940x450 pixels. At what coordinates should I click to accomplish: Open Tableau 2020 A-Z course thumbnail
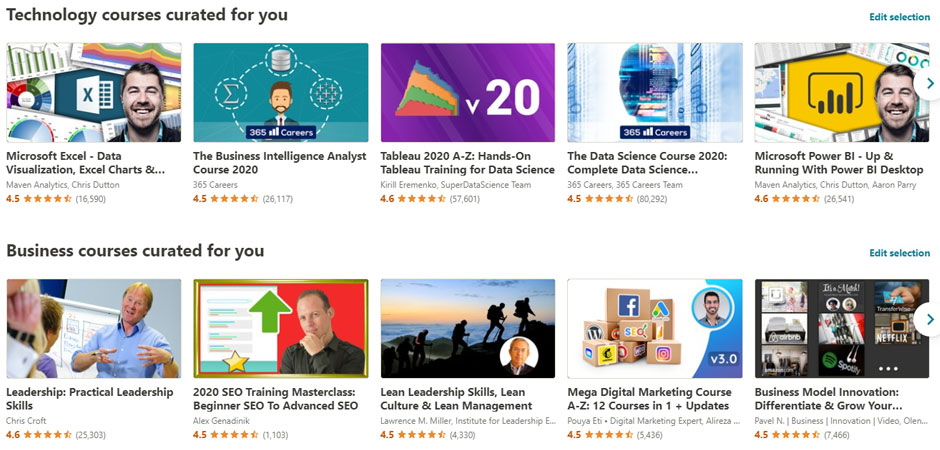coord(468,92)
